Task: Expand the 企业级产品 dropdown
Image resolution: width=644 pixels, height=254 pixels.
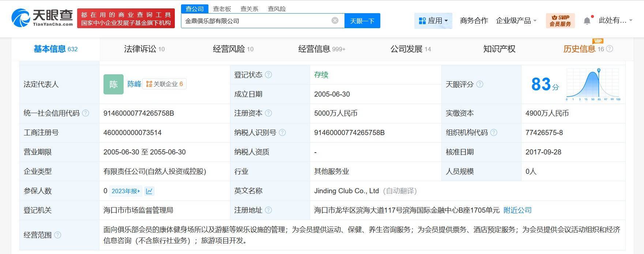Action: pyautogui.click(x=516, y=20)
